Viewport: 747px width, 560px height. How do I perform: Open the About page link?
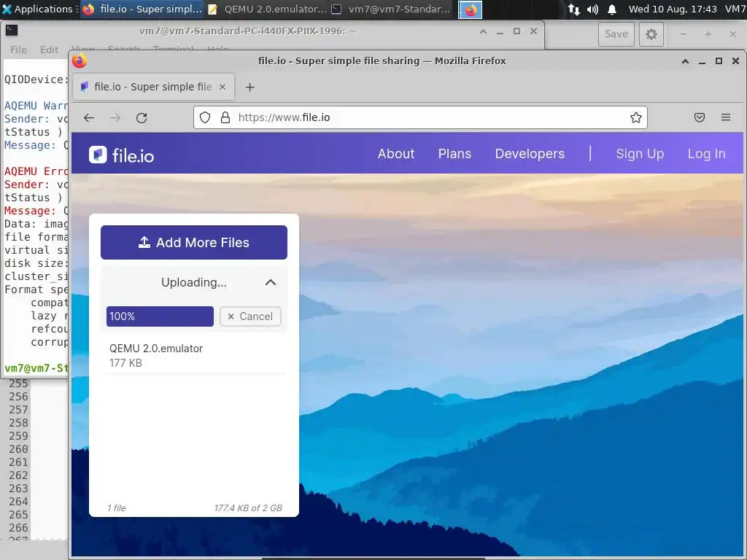(396, 154)
